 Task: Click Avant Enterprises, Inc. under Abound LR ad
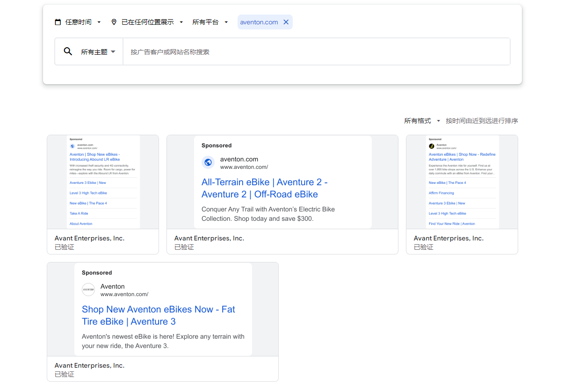89,238
